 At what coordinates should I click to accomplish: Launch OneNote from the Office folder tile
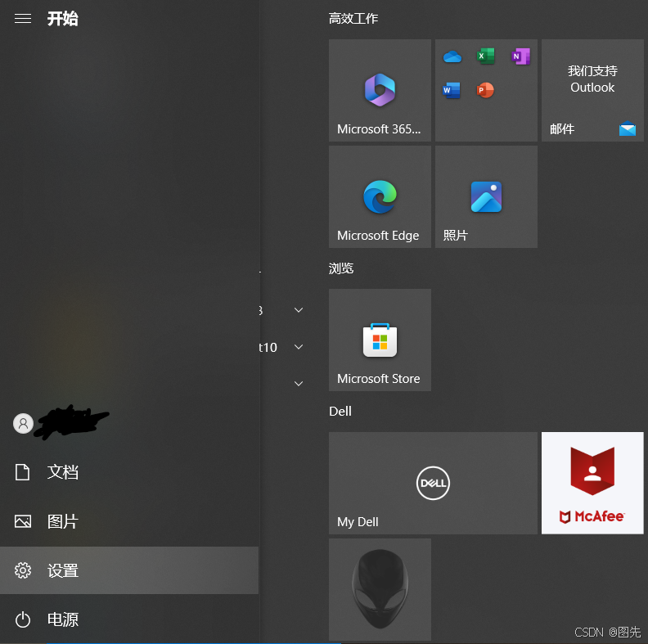(x=520, y=56)
